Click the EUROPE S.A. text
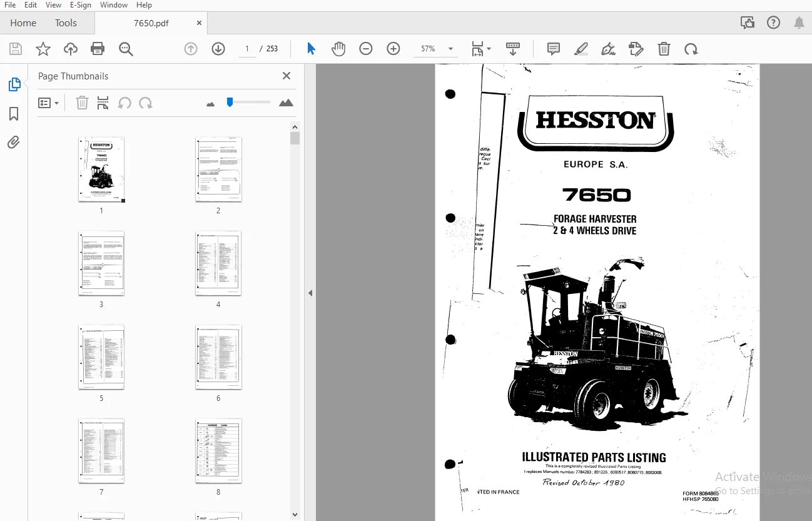This screenshot has height=521, width=812. pos(596,164)
